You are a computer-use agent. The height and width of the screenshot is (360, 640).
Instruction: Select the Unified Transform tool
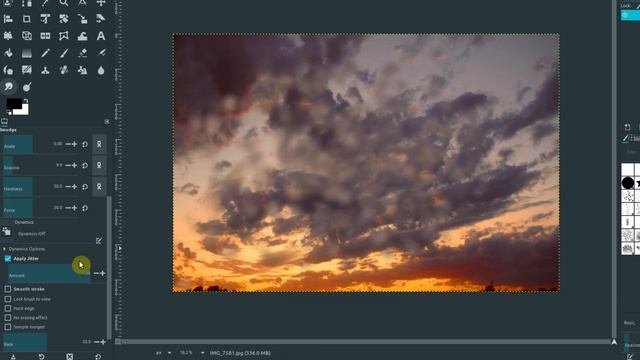(45, 19)
